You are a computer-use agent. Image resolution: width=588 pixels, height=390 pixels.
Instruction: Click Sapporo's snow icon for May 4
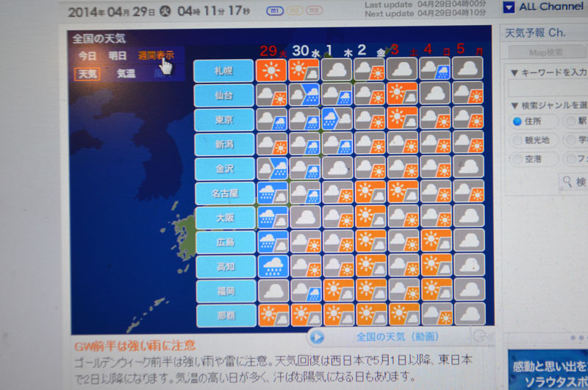pos(435,70)
